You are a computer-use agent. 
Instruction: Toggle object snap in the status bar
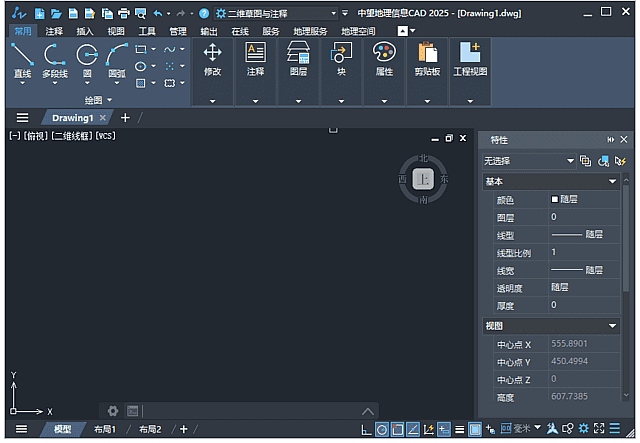click(397, 429)
